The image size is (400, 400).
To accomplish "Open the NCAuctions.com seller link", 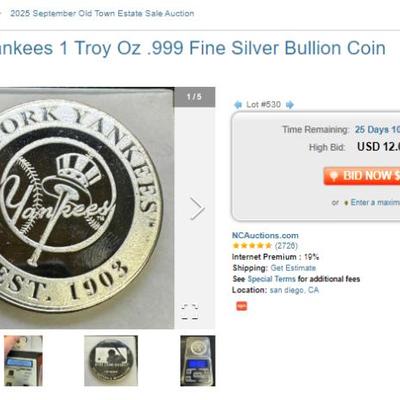I will pyautogui.click(x=265, y=235).
